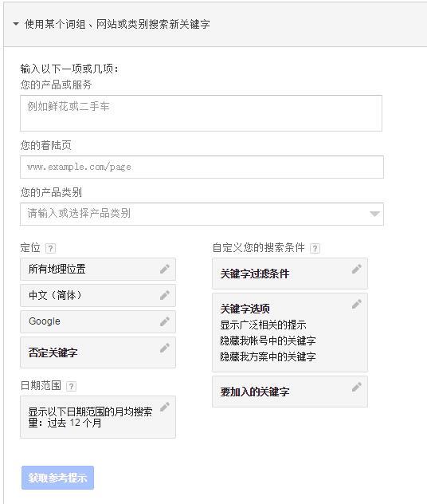Open help icon beside 自定义您的搜索条件
Viewport: 427px width, 504px height.
point(315,248)
